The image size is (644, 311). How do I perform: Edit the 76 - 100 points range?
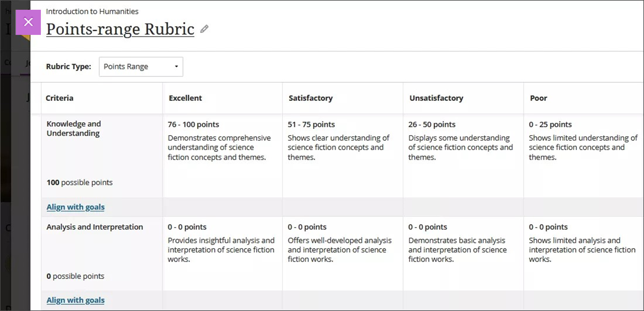point(193,124)
